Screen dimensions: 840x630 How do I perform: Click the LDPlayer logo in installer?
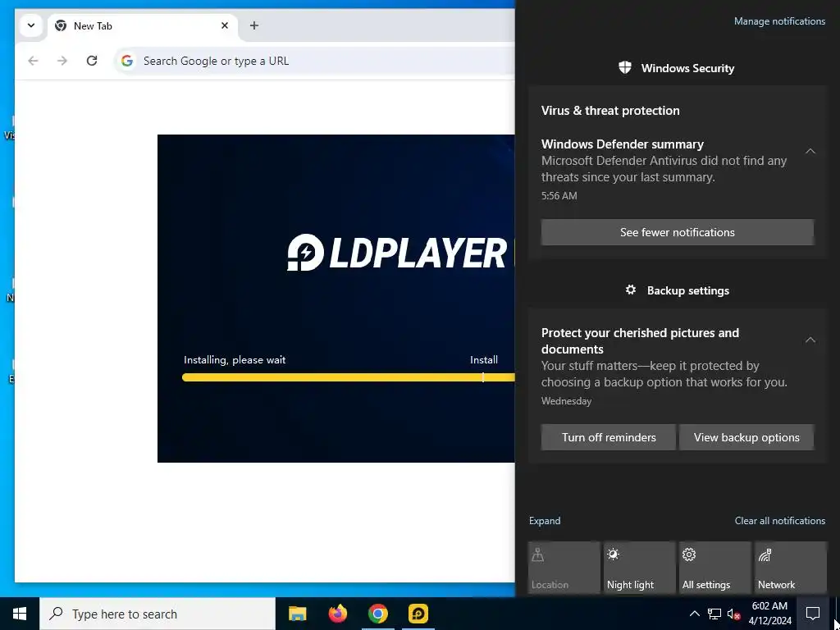(396, 253)
